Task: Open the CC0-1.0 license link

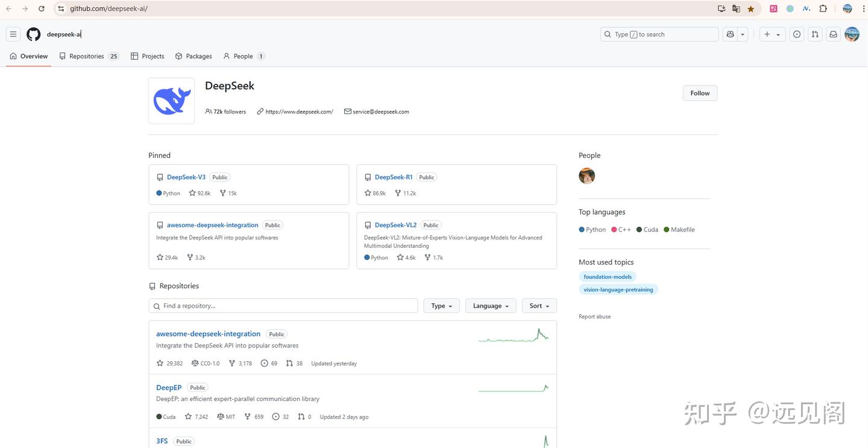Action: click(x=206, y=364)
